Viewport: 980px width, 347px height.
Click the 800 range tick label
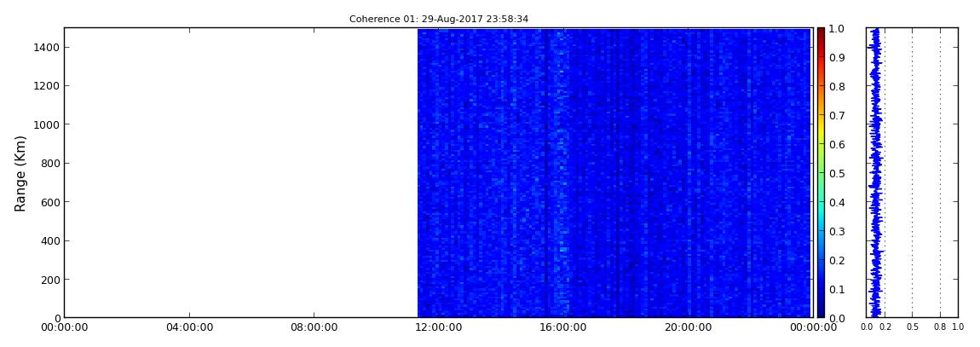[x=49, y=163]
